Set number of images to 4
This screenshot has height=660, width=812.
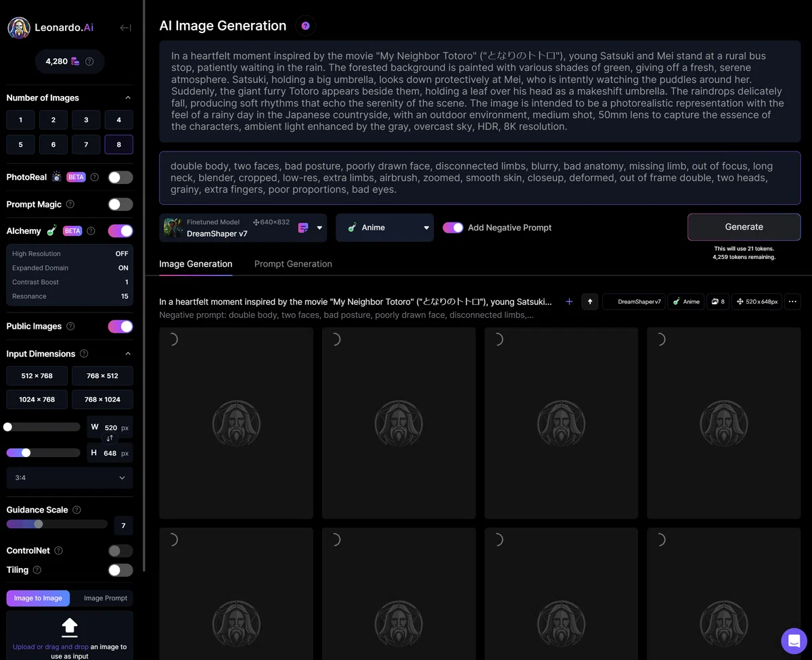tap(119, 120)
